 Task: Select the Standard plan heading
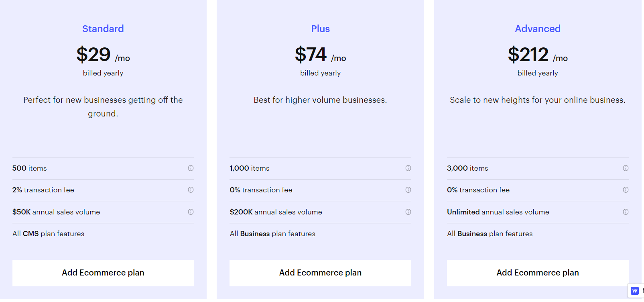point(103,29)
